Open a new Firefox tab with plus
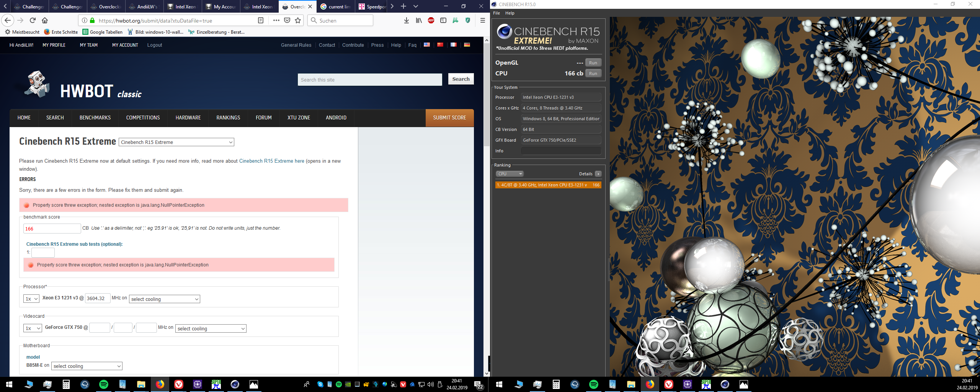The width and height of the screenshot is (980, 392). coord(403,6)
